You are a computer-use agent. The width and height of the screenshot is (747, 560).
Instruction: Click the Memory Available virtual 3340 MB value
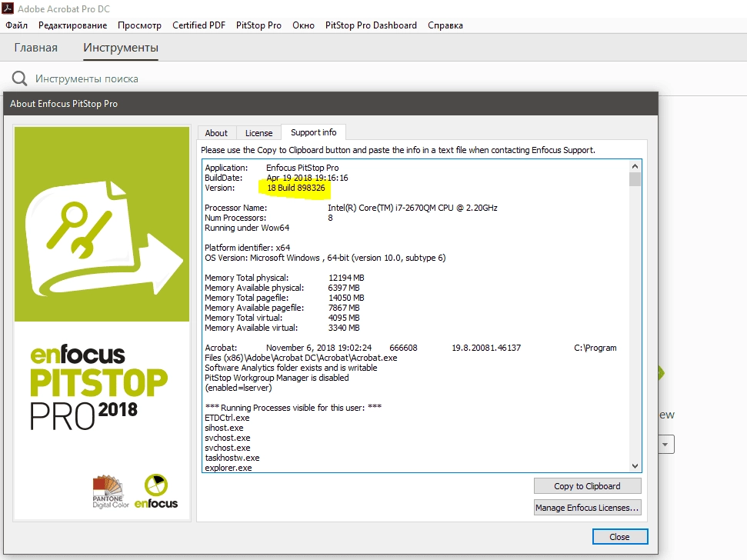point(344,328)
